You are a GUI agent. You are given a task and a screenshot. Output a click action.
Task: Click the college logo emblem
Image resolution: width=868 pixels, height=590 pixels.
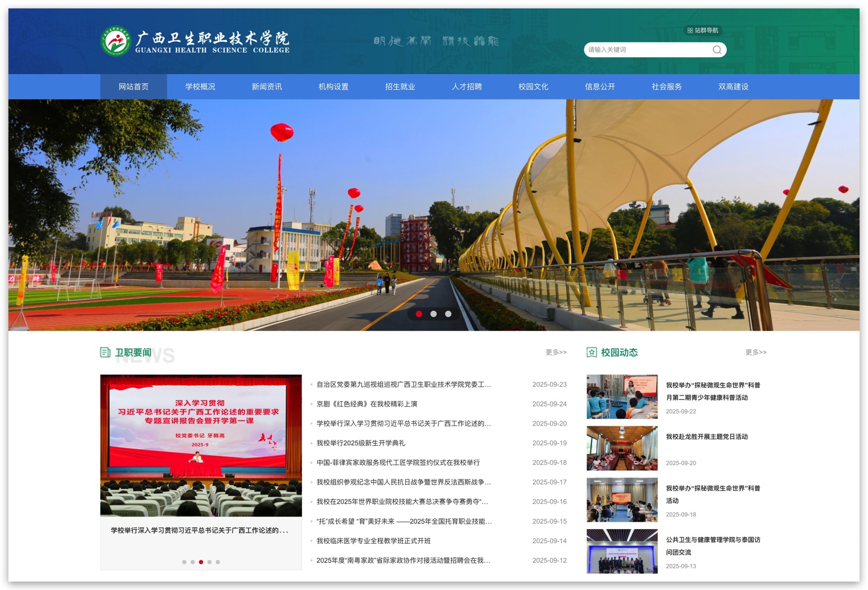(115, 42)
